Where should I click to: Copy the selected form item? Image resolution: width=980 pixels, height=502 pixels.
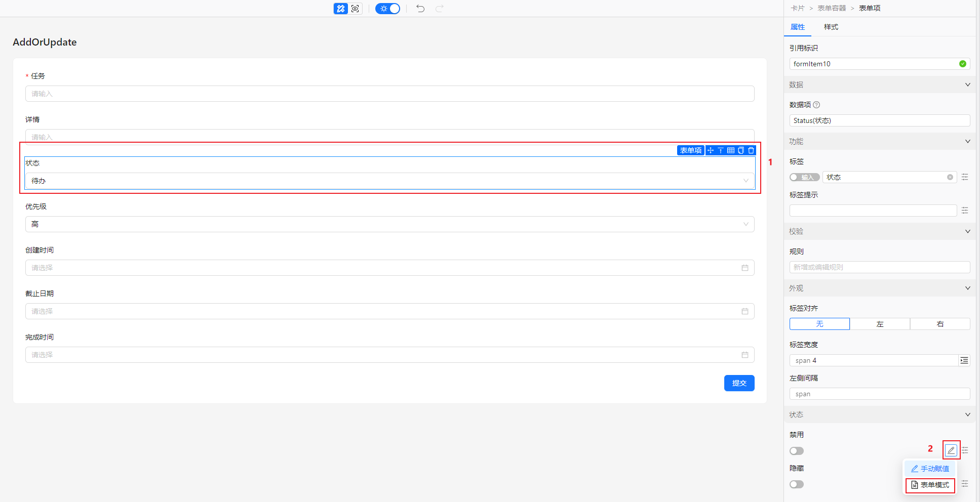click(x=741, y=150)
